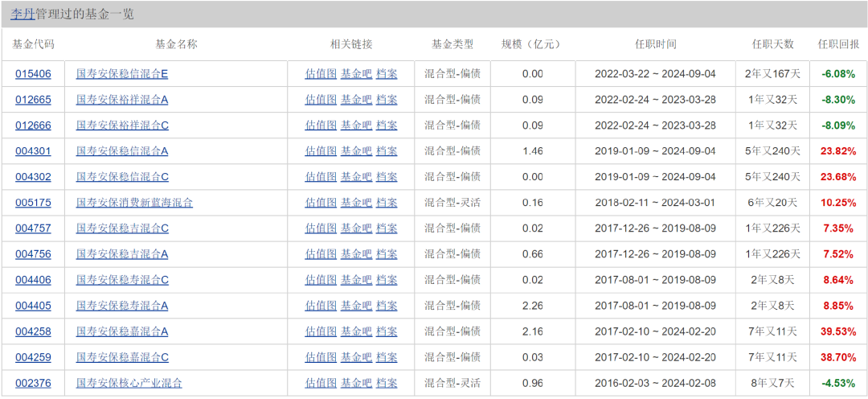Open 估值图 for fund 015406
The image size is (868, 399).
321,74
